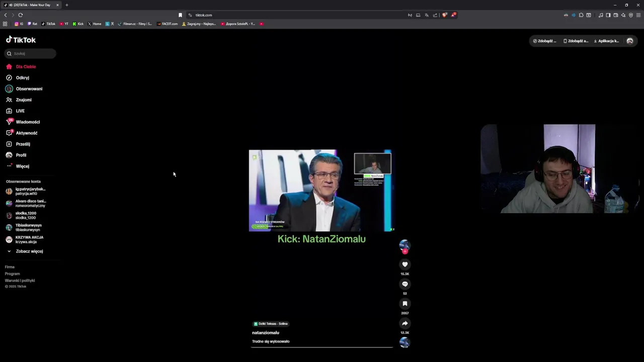Screen dimensions: 644x362
Task: Click the TikTok logo in the sidebar
Action: click(x=21, y=40)
